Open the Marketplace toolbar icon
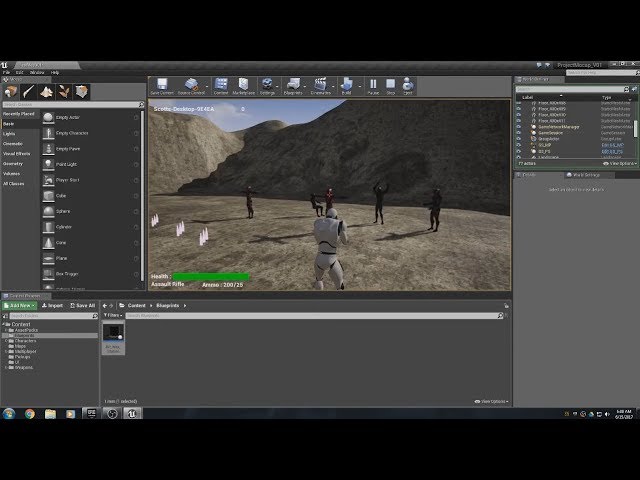640x480 pixels. 243,86
